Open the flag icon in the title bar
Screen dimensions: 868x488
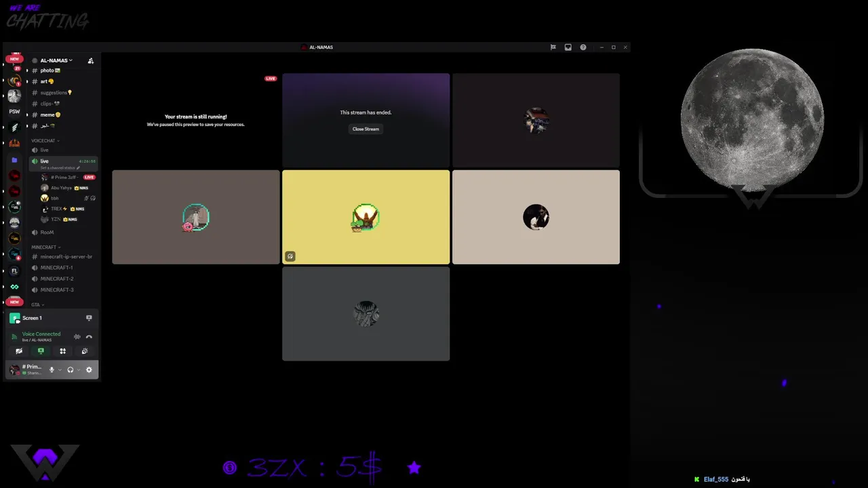pyautogui.click(x=553, y=47)
